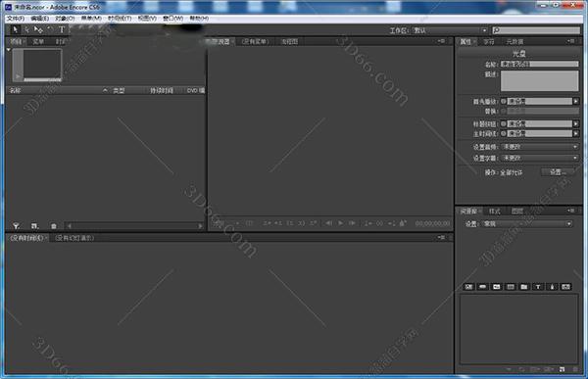Step to the next frame in the Monitor
The width and height of the screenshot is (588, 379).
coord(352,223)
